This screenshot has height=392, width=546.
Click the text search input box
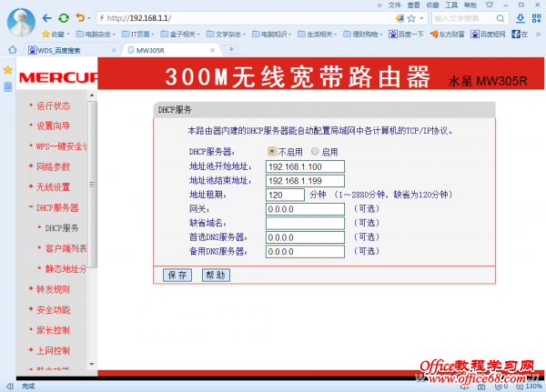point(463,18)
